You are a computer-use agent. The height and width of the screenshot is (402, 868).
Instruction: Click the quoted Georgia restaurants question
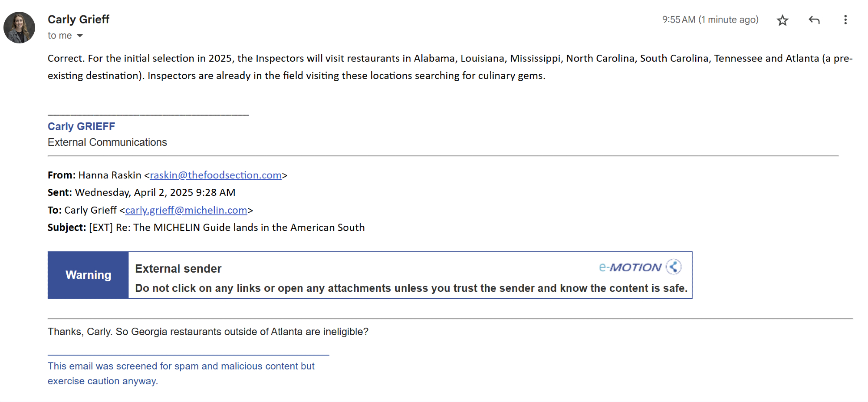208,332
